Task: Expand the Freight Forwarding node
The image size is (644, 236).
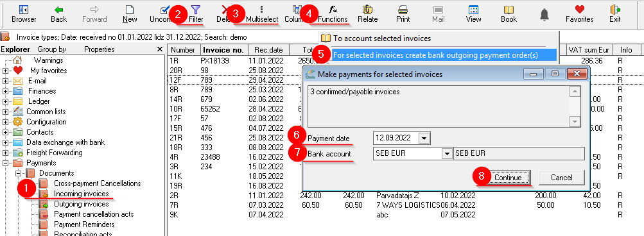Action: click(x=5, y=153)
